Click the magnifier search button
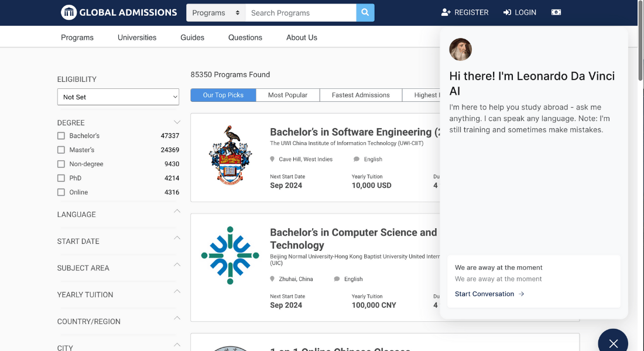This screenshot has width=644, height=351. [x=365, y=13]
